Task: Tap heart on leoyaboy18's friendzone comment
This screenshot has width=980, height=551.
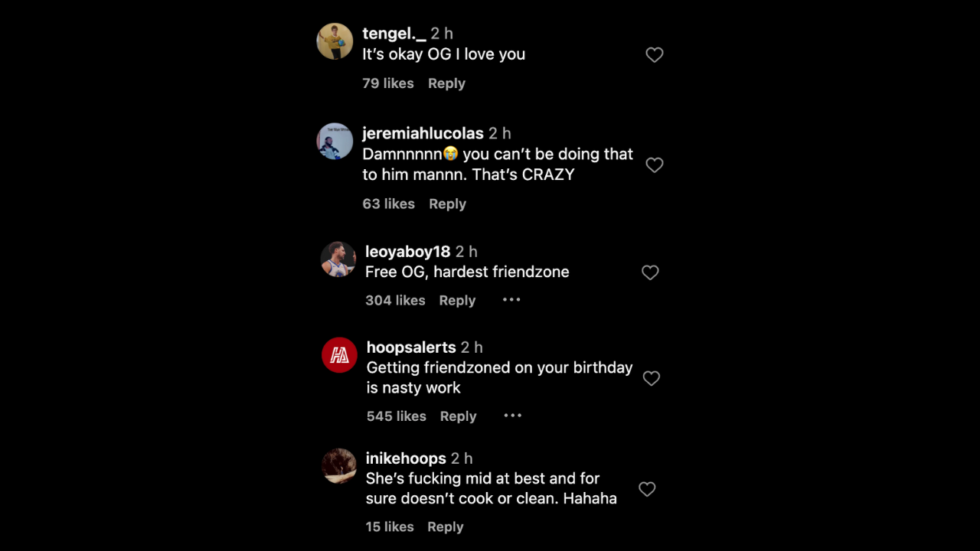Action: point(650,272)
